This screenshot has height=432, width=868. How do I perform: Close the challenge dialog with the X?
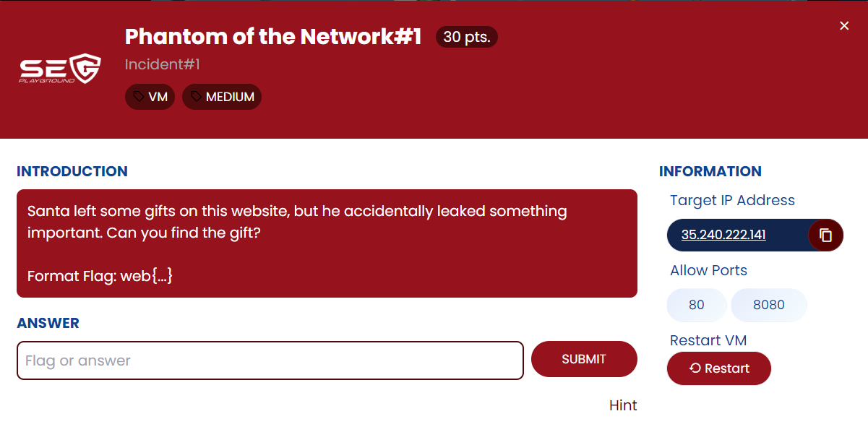[844, 26]
